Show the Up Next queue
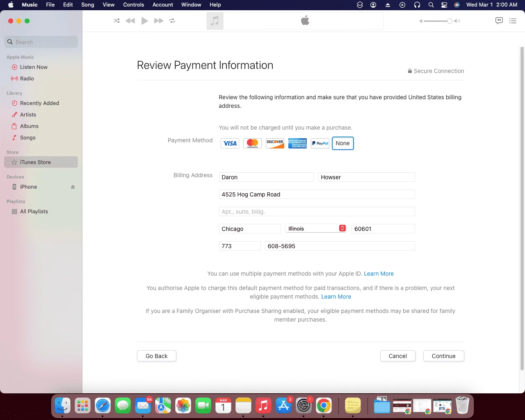The width and height of the screenshot is (525, 420). coord(513,21)
